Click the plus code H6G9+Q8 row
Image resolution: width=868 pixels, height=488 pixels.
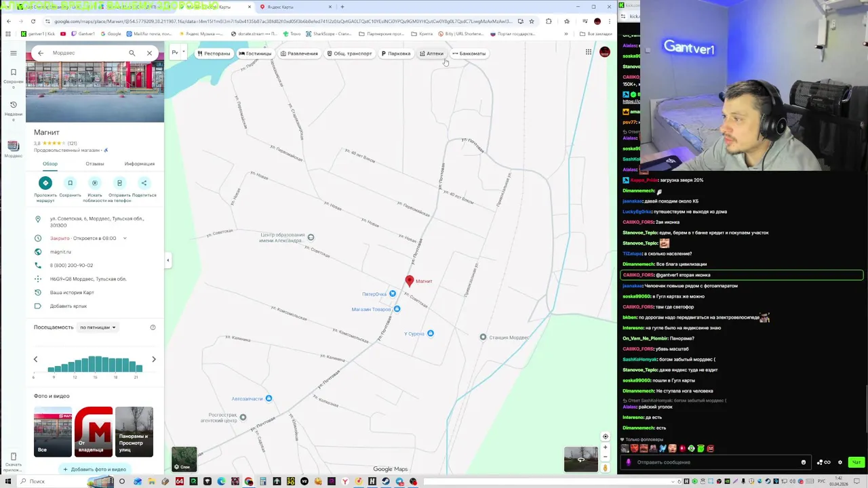95,279
